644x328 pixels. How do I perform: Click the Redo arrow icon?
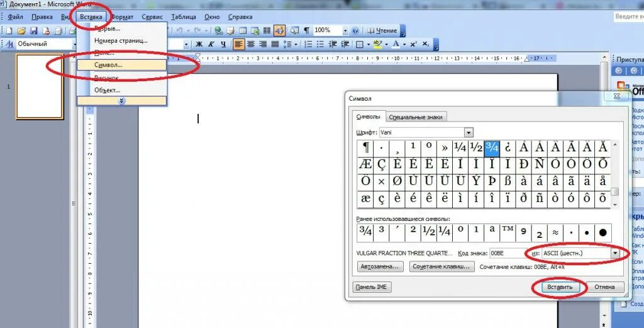(197, 30)
